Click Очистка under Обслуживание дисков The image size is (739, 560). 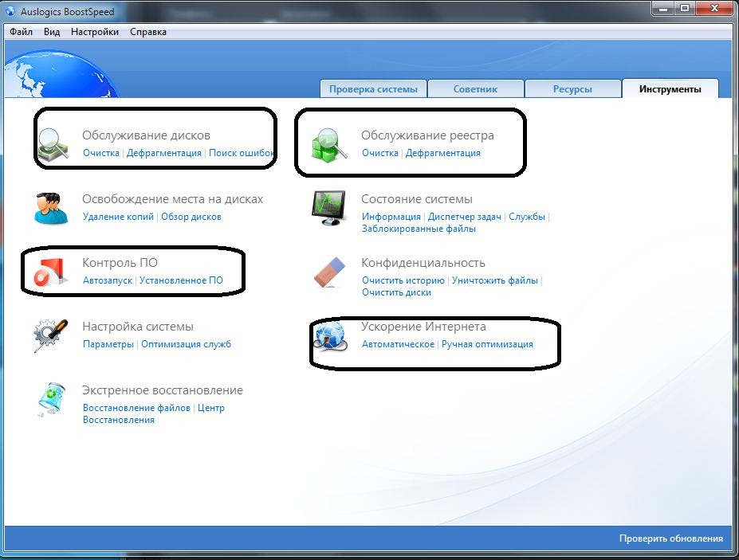click(101, 153)
